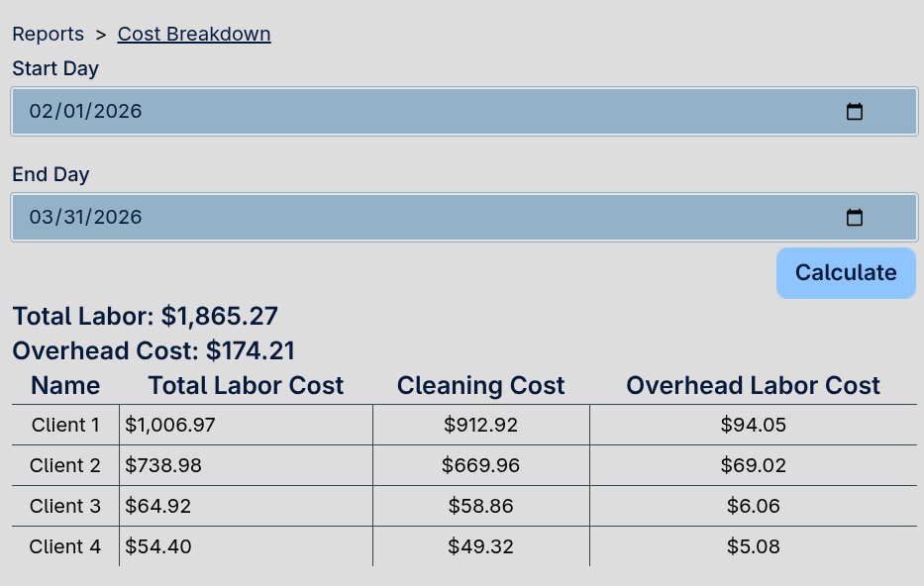Select the Cost Breakdown breadcrumb link

point(193,34)
